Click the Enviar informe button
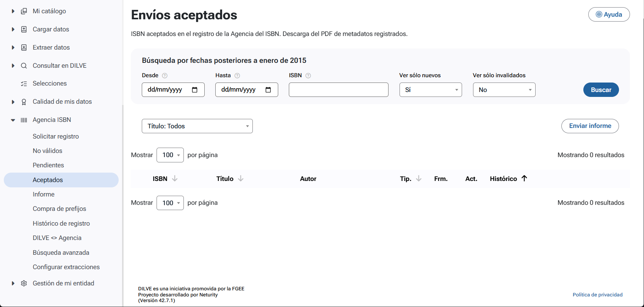644x307 pixels. [590, 126]
